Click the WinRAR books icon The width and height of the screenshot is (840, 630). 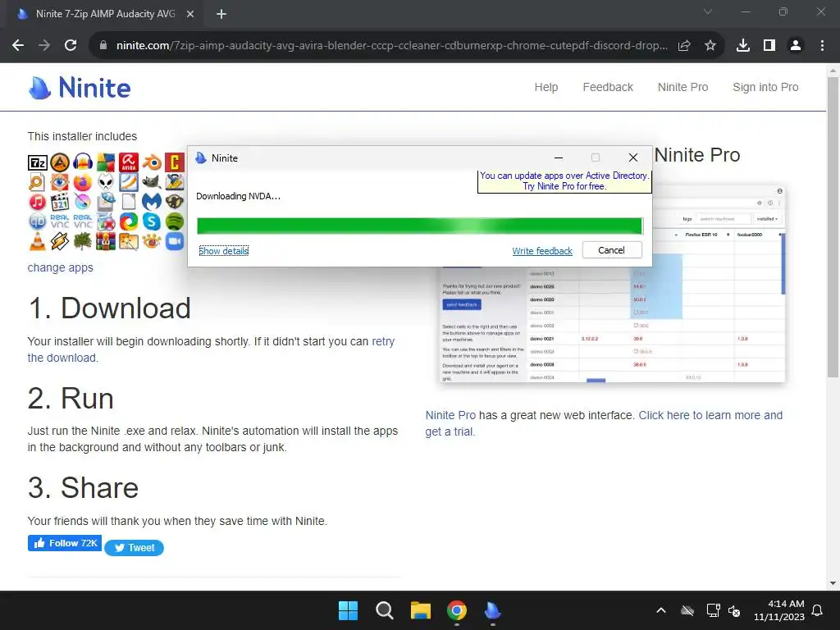[106, 242]
